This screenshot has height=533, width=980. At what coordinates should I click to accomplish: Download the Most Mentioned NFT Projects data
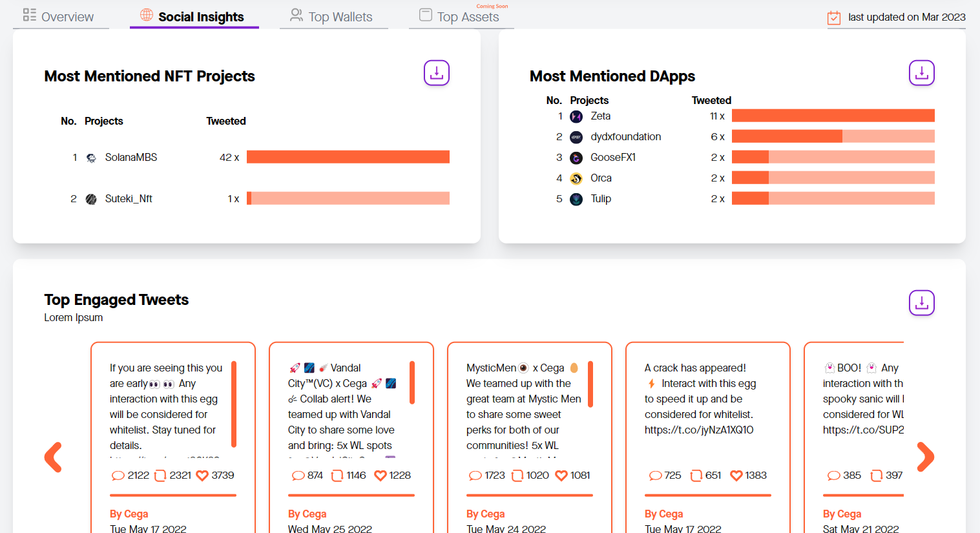tap(436, 73)
